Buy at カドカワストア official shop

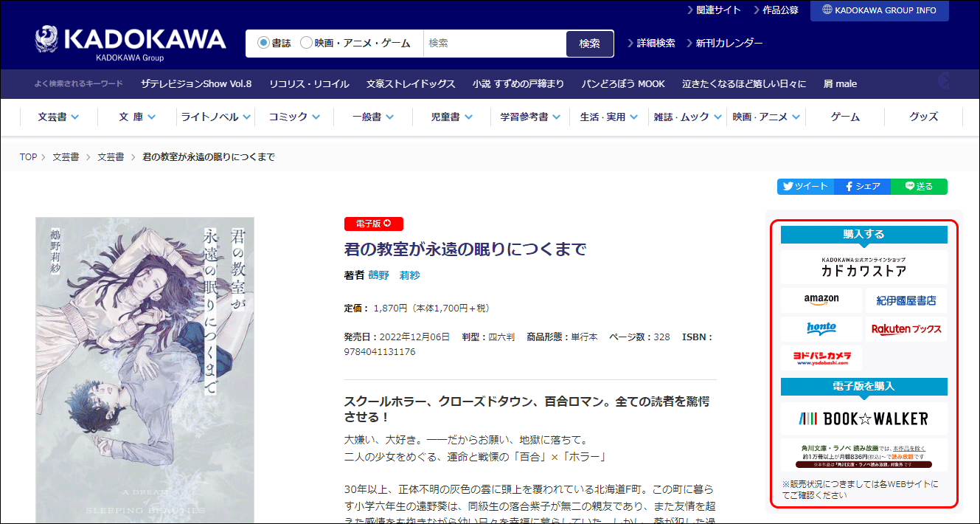pos(864,267)
